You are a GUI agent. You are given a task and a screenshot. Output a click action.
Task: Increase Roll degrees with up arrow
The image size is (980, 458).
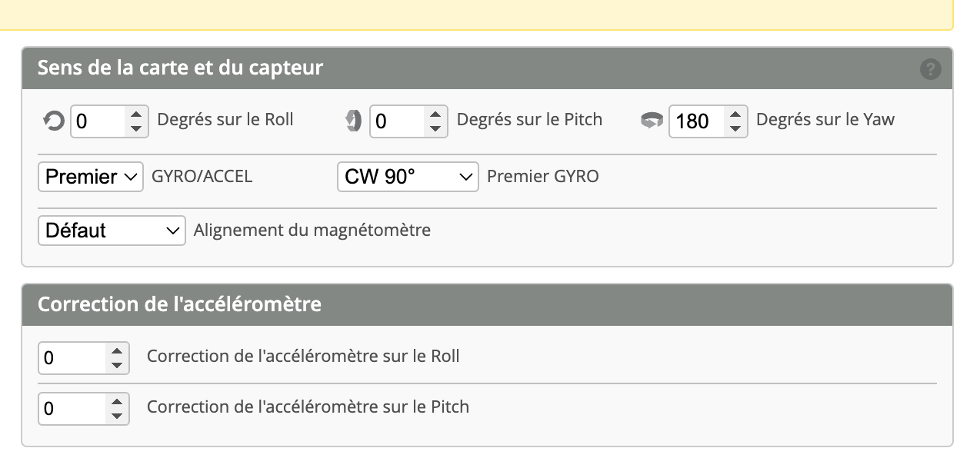[x=136, y=114]
